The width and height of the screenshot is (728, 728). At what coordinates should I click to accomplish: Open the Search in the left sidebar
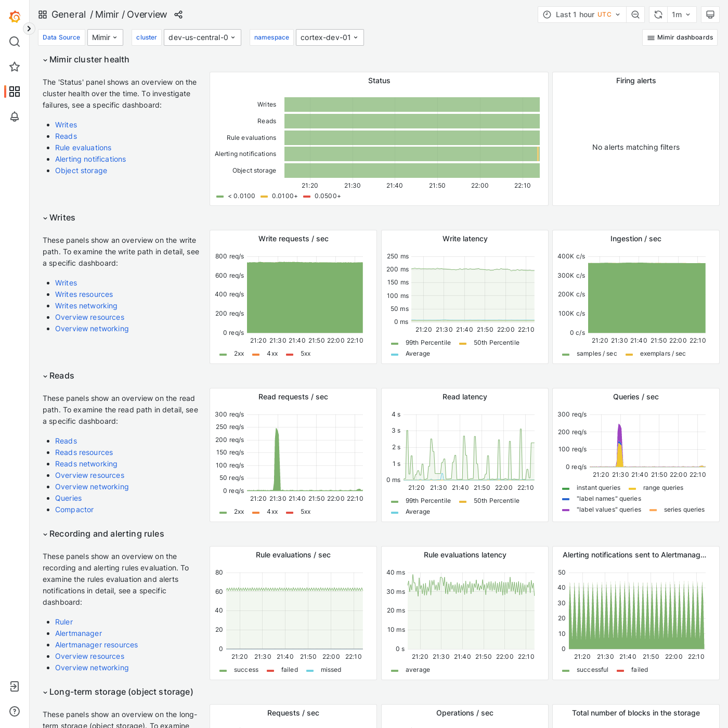pyautogui.click(x=14, y=42)
